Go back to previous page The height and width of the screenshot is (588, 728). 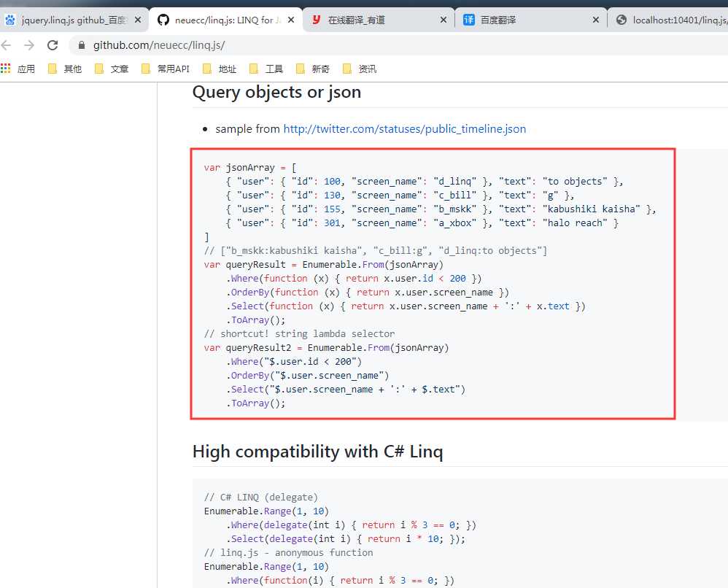[6, 45]
